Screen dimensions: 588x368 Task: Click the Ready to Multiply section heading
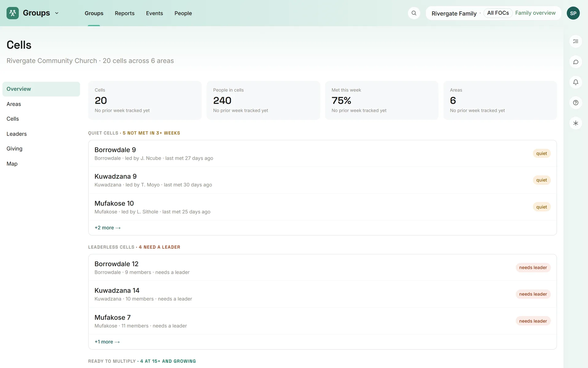(x=142, y=361)
